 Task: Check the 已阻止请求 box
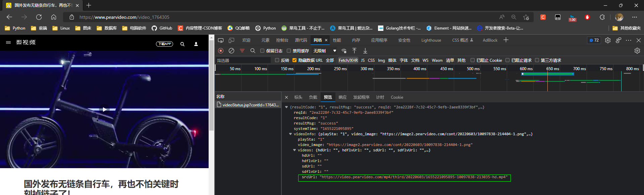tap(507, 60)
